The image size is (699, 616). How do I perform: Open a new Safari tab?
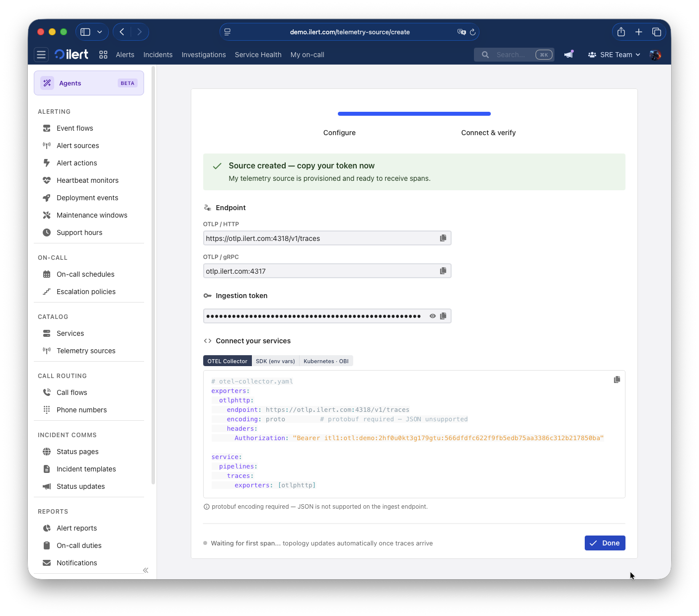639,32
